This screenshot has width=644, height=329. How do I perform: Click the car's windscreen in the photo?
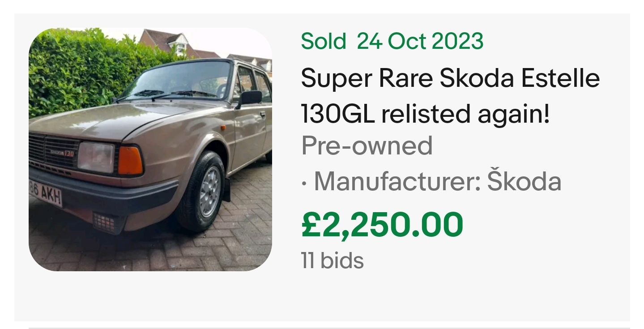(x=179, y=81)
